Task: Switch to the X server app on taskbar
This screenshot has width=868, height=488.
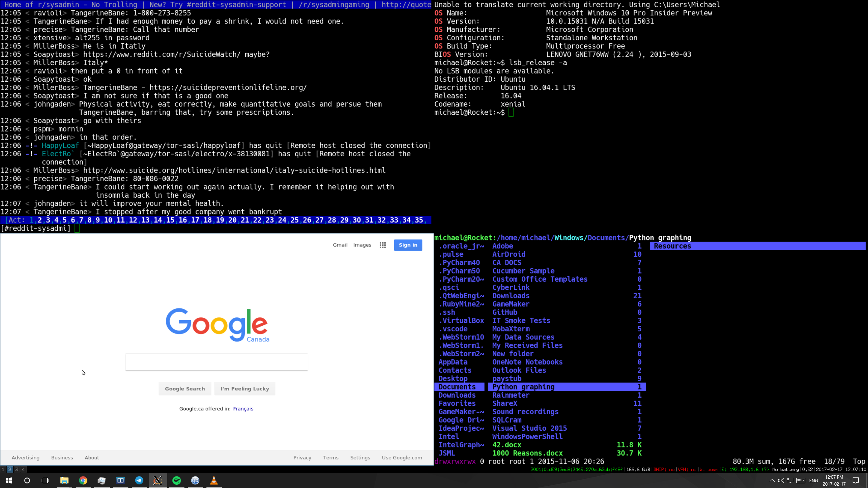Action: (158, 480)
